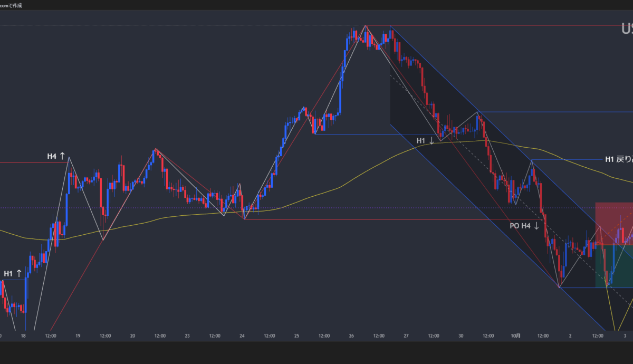This screenshot has height=364, width=633.
Task: Click date label "18" on time axis
Action: point(23,336)
